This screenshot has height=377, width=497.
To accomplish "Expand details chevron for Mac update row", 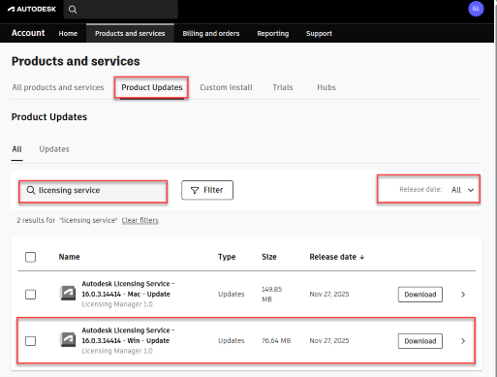I will pos(463,294).
